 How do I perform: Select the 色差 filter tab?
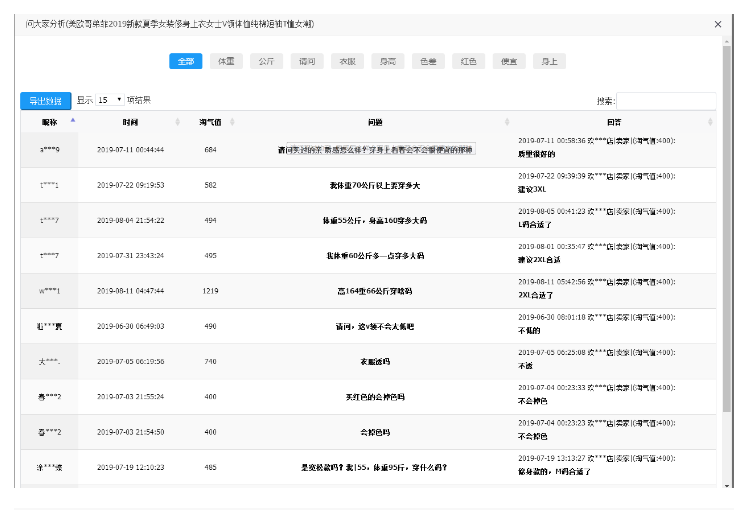[428, 61]
